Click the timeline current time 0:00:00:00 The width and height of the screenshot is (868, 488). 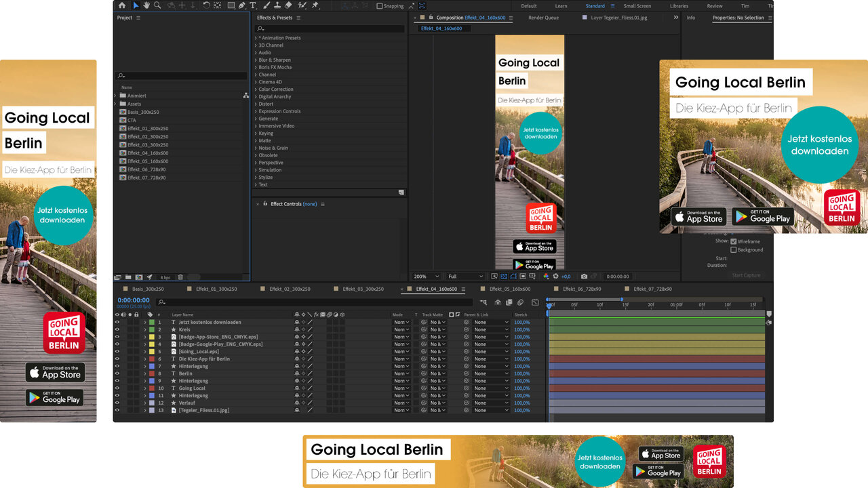tap(134, 300)
